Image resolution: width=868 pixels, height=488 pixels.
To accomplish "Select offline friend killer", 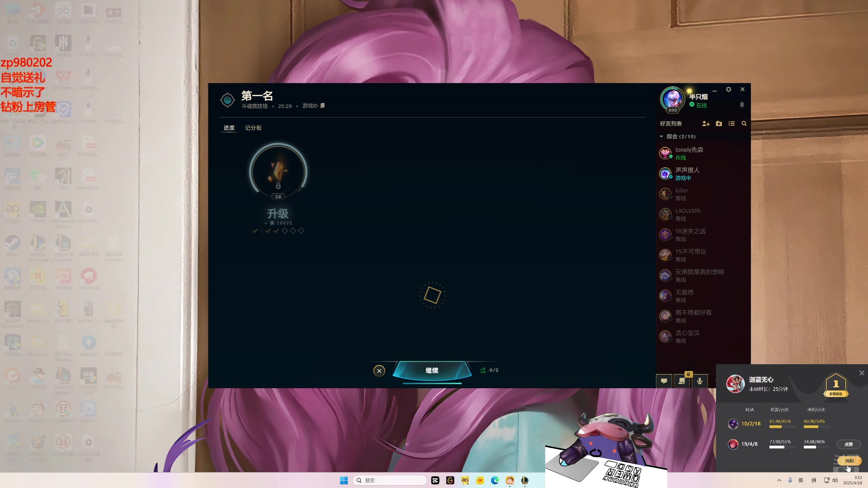I will [703, 194].
